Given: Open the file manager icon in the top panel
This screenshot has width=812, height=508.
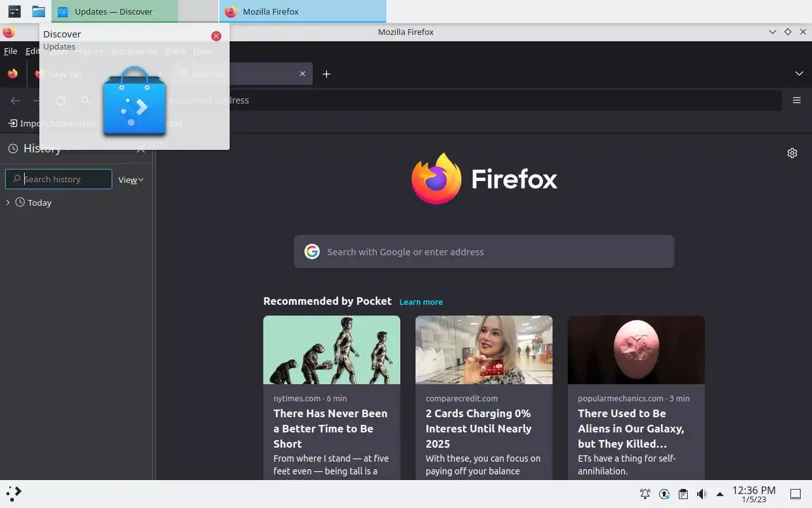Looking at the screenshot, I should pos(39,11).
